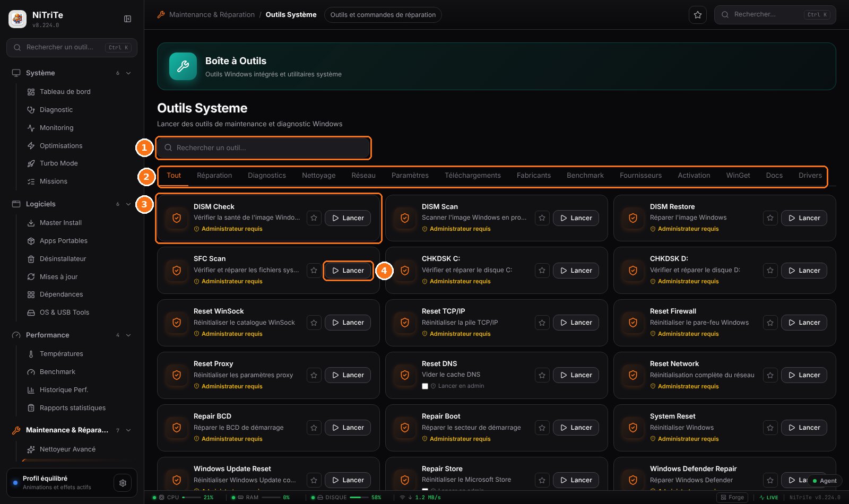Star the Reset Firewall tool
This screenshot has width=849, height=504.
pyautogui.click(x=770, y=323)
